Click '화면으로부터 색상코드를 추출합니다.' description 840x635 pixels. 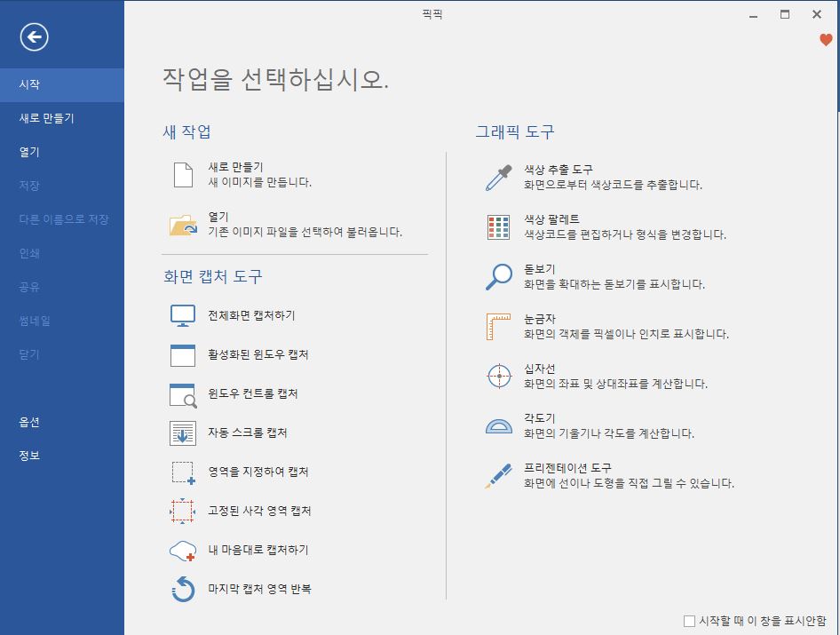point(613,186)
